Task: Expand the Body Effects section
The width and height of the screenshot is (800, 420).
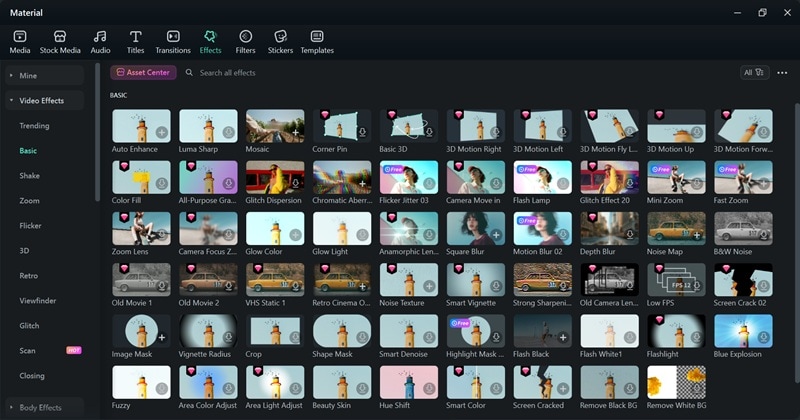Action: click(45, 407)
